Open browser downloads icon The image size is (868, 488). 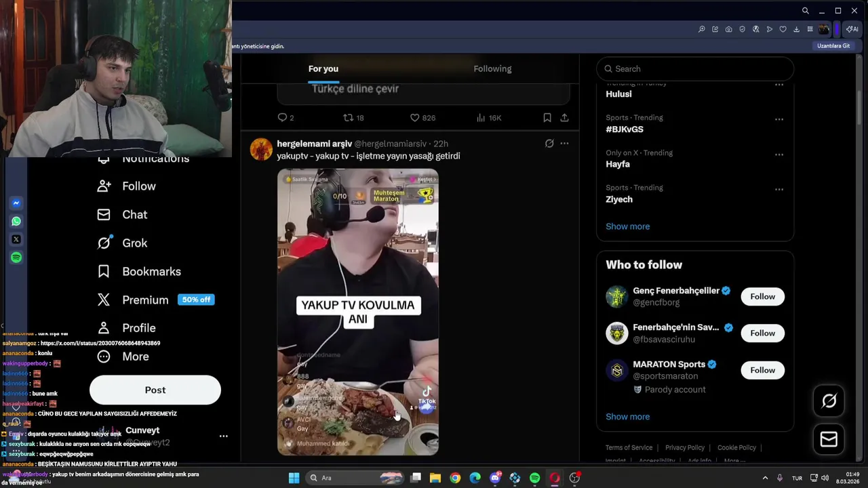click(796, 29)
